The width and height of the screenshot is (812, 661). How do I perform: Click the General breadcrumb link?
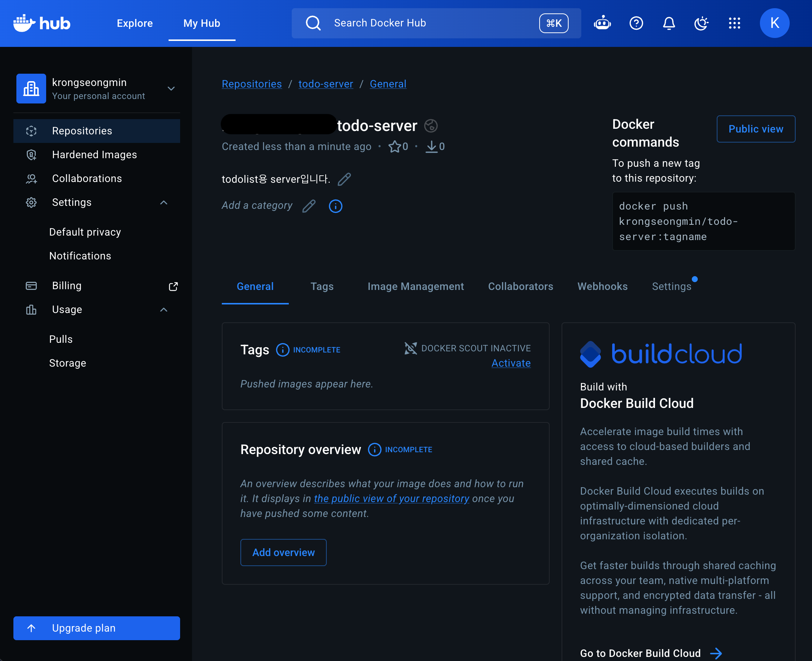click(388, 84)
